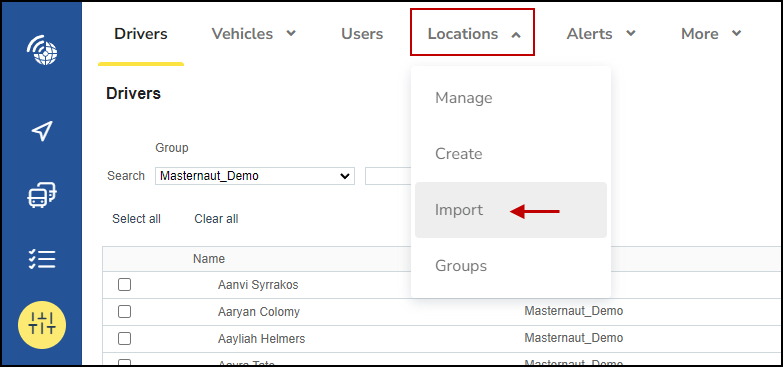
Task: Tick the checkbox for Aayliah Helmers
Action: click(124, 339)
